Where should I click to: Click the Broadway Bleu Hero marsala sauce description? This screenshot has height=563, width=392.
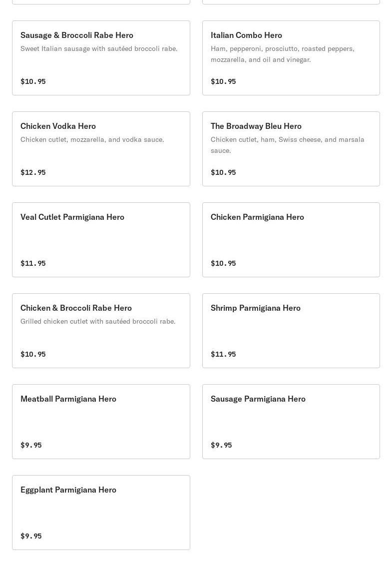pyautogui.click(x=287, y=145)
